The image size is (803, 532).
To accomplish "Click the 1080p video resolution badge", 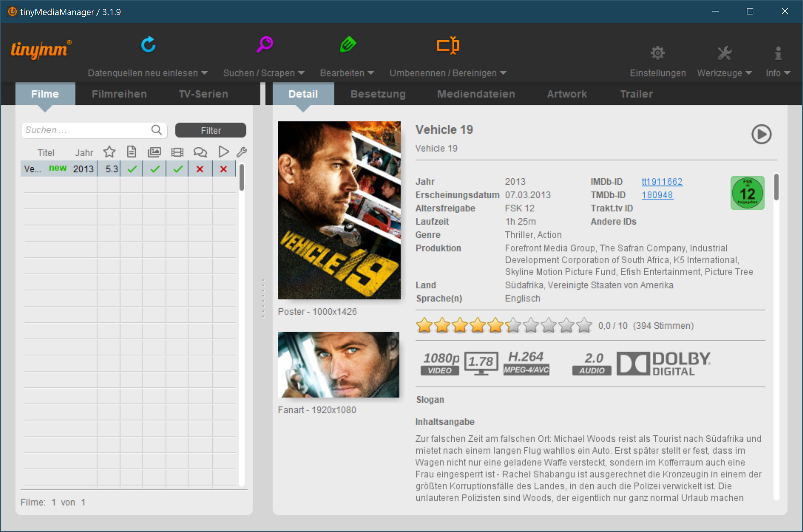I will 440,364.
